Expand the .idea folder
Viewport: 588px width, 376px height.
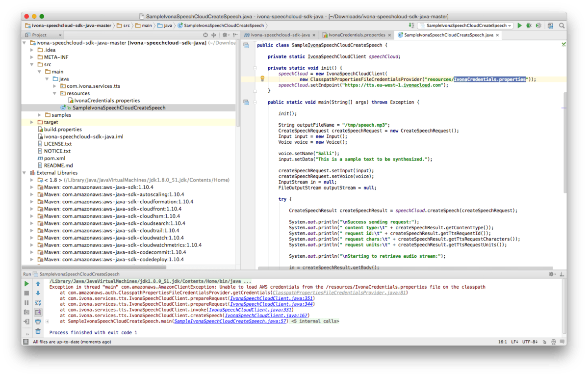(x=32, y=50)
